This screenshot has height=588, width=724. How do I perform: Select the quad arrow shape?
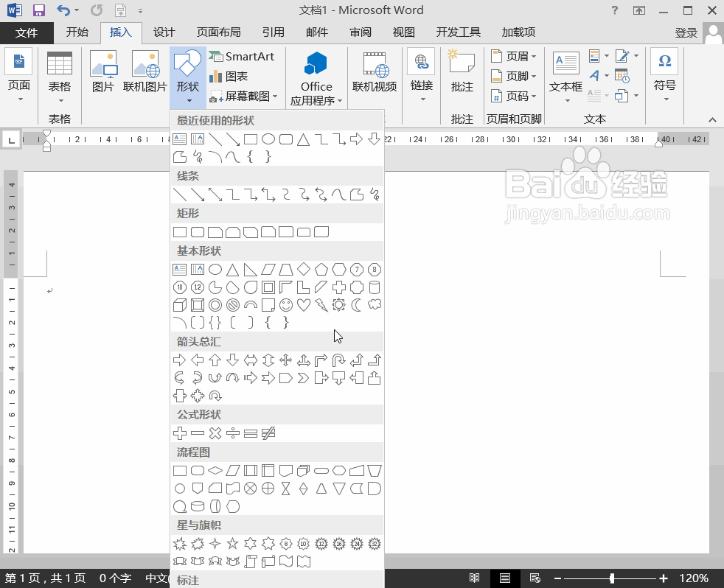[x=286, y=360]
